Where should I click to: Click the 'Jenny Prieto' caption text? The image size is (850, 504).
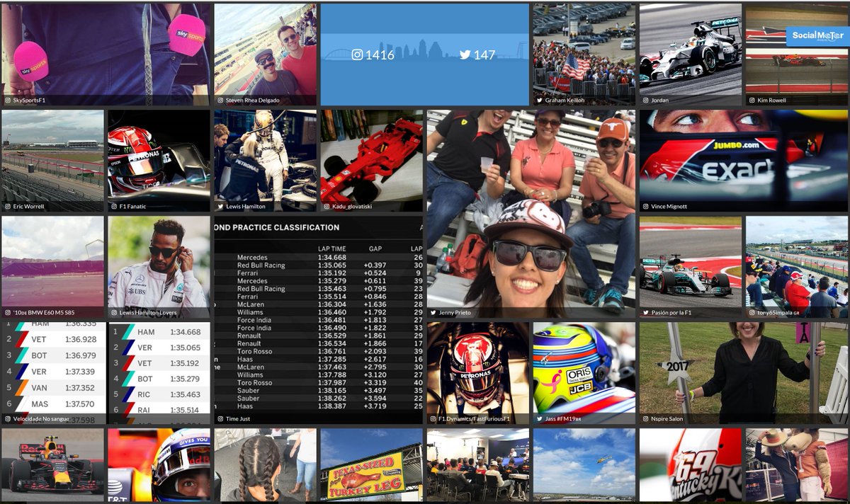tap(454, 313)
